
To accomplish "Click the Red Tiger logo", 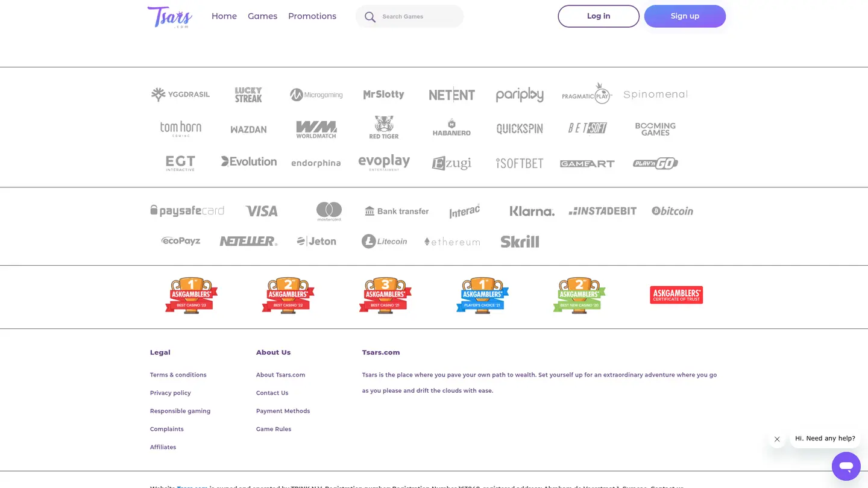I will [x=384, y=128].
